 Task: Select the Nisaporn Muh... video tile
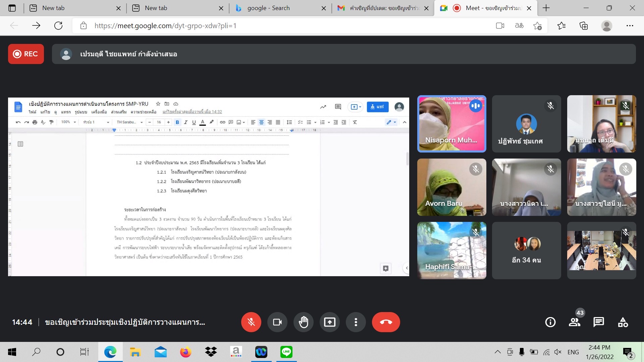coord(451,124)
